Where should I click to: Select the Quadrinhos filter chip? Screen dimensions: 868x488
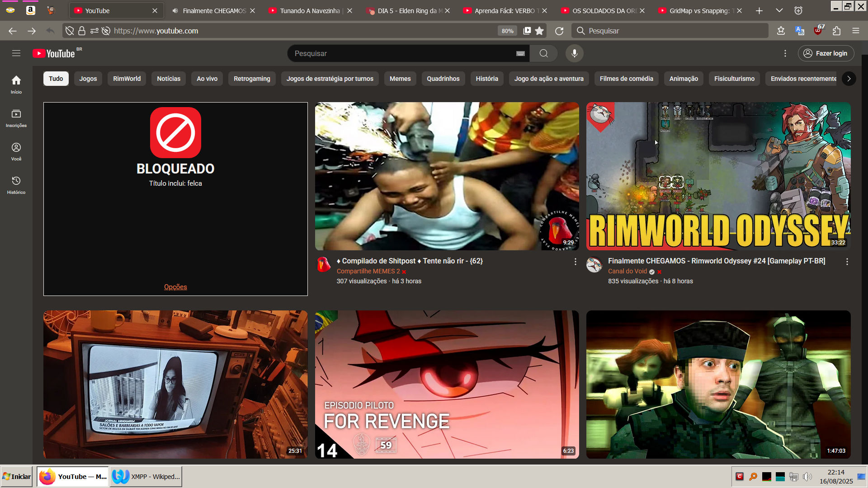coord(443,79)
